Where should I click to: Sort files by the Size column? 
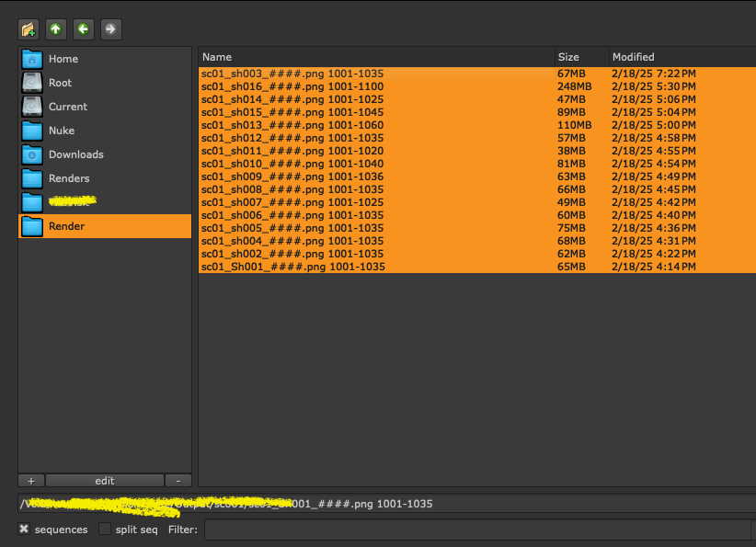[567, 56]
